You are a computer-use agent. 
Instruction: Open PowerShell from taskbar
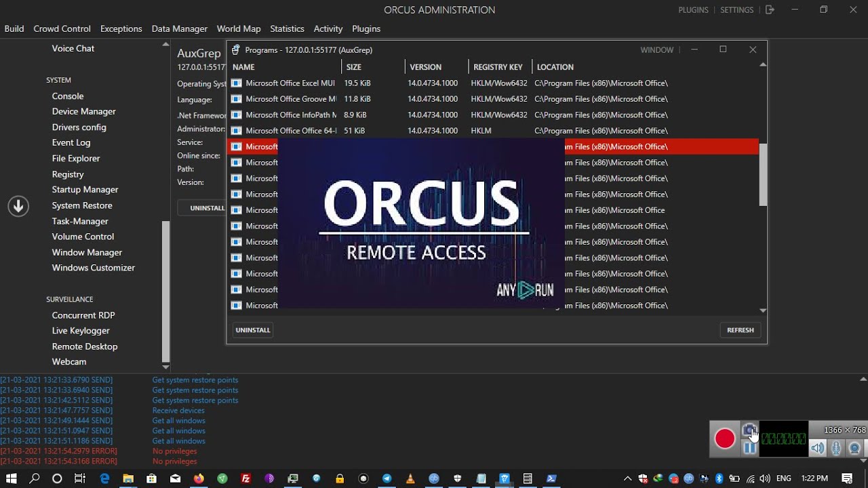pyautogui.click(x=551, y=479)
